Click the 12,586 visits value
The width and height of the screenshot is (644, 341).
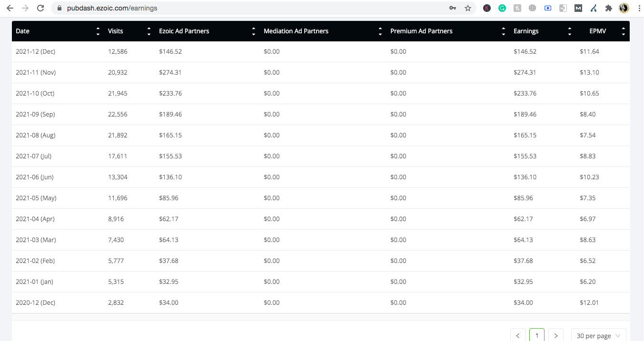tap(118, 51)
